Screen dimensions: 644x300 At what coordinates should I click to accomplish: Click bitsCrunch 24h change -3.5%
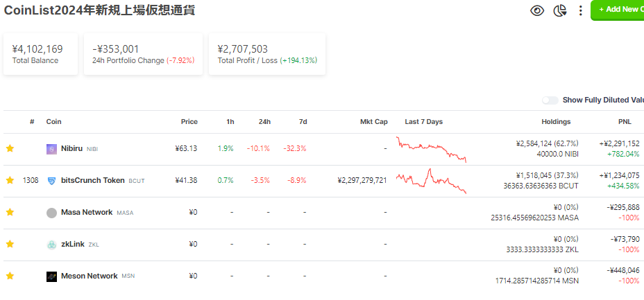tap(260, 180)
